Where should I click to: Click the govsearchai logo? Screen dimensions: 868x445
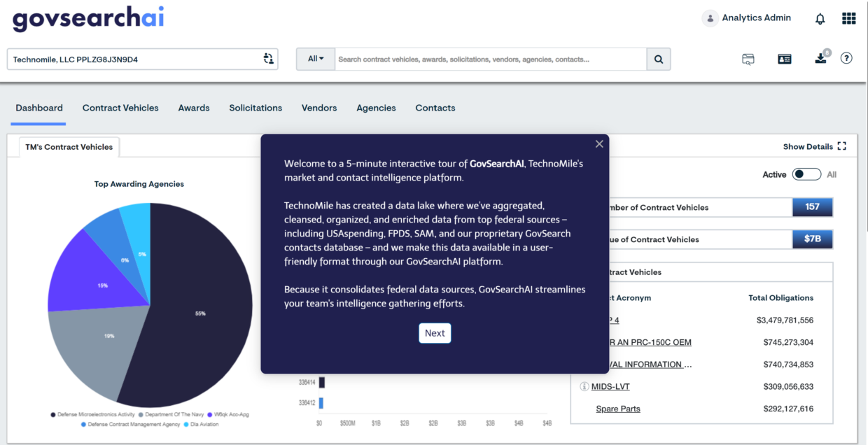88,19
